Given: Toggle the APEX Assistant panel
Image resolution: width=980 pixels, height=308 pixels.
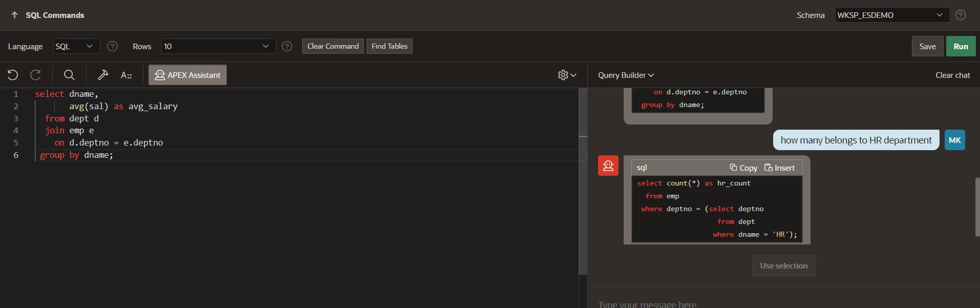Looking at the screenshot, I should (x=187, y=75).
